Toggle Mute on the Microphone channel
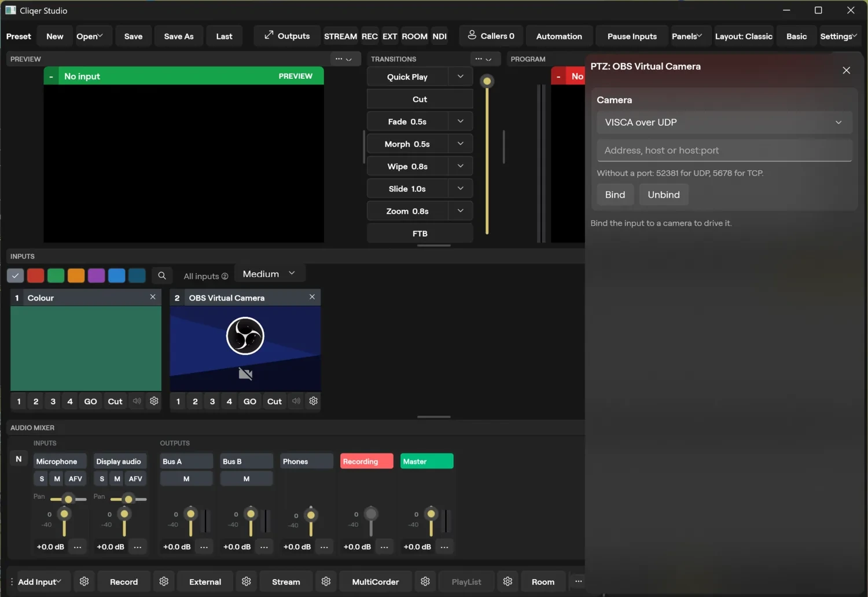Screen dimensions: 868x597 click(57, 479)
